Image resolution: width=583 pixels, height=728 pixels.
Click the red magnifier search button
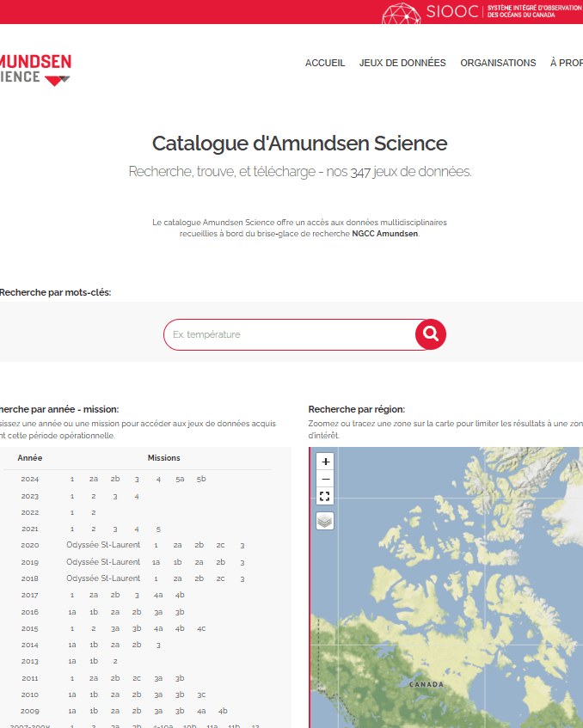pyautogui.click(x=431, y=334)
